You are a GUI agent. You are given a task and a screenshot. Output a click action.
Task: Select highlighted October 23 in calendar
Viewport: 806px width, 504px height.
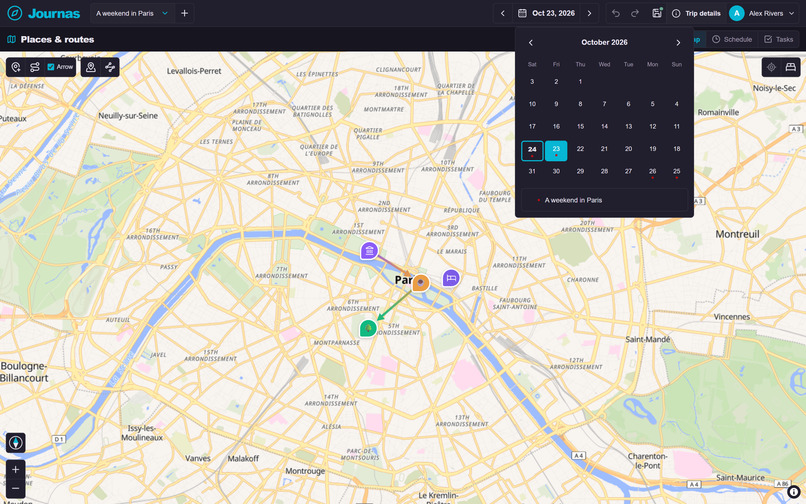tap(556, 151)
